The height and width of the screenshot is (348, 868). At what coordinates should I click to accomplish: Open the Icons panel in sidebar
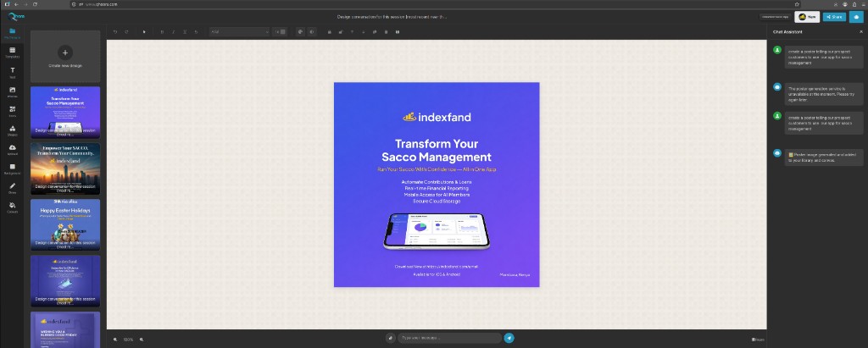(12, 111)
